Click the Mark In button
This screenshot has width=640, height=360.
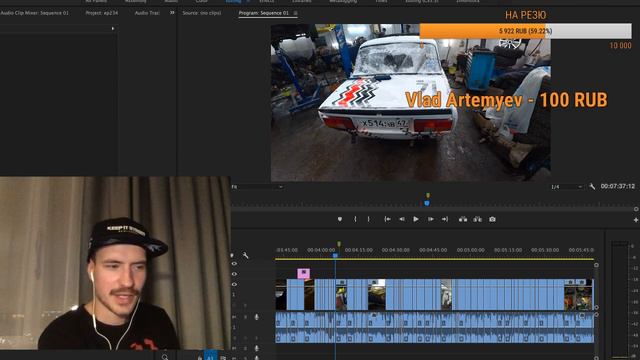click(x=355, y=219)
